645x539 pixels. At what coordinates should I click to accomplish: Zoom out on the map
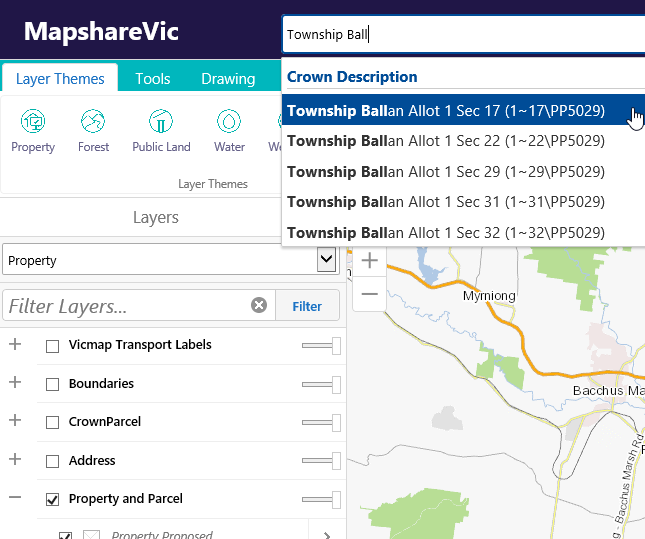point(369,294)
